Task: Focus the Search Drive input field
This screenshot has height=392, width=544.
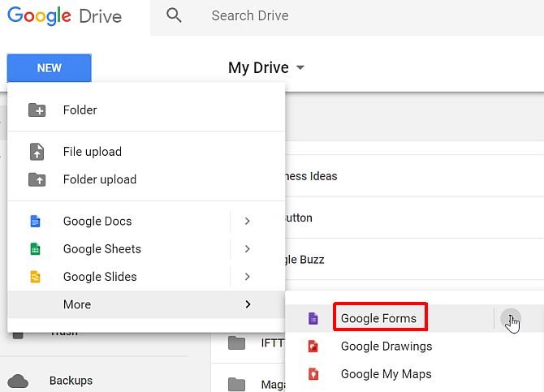Action: pyautogui.click(x=347, y=16)
